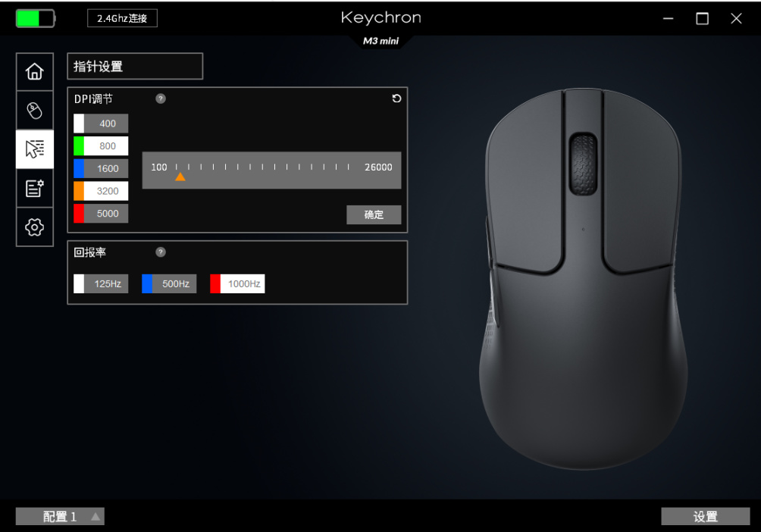
Task: Reset DPI settings with the refresh icon
Action: pos(396,99)
